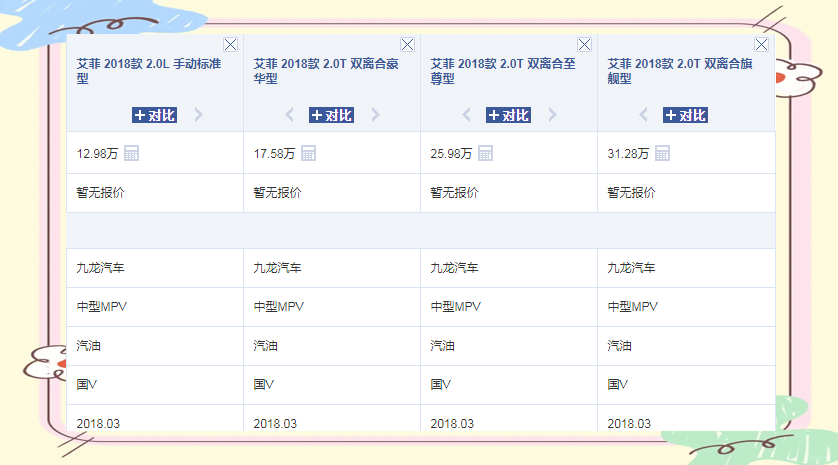The width and height of the screenshot is (838, 465).
Task: Open calculator icon beside 31.28万 price
Action: tap(662, 153)
